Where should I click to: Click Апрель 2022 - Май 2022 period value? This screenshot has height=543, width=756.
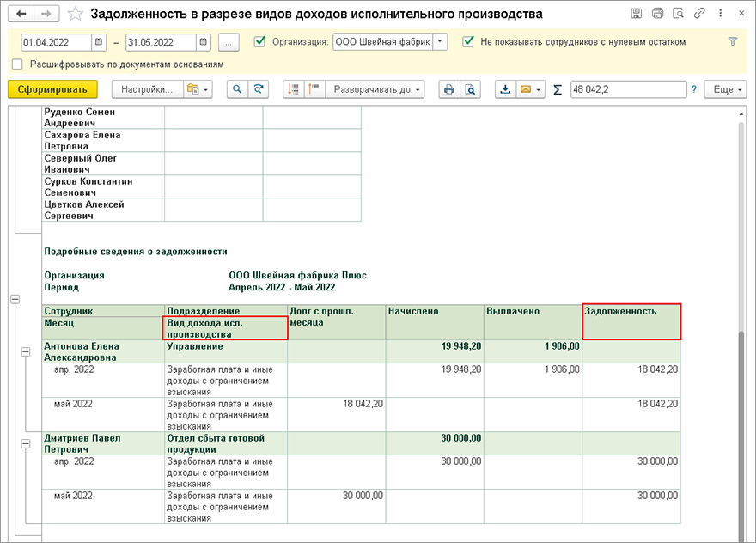[282, 287]
